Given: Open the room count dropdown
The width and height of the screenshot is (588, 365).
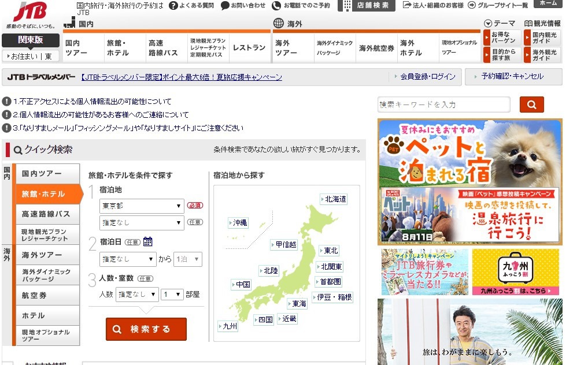Looking at the screenshot, I should 172,294.
